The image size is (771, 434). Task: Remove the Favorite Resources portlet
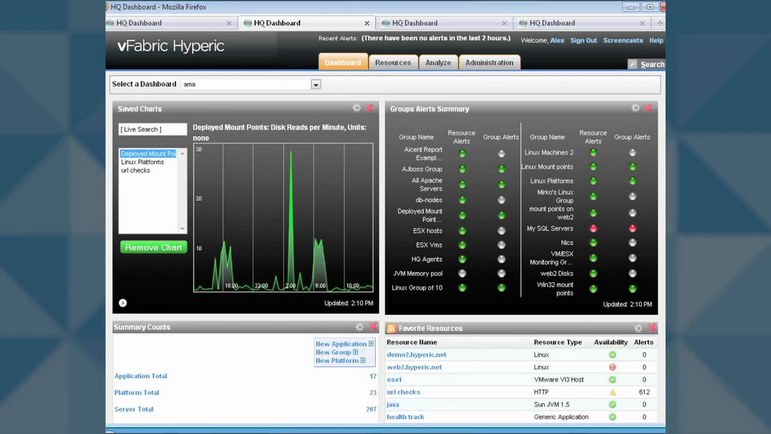tap(652, 327)
